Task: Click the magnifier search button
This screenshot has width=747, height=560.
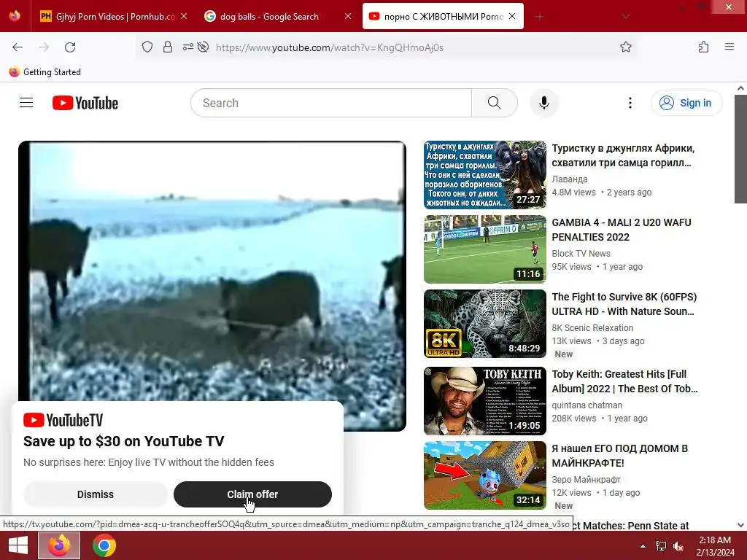Action: [494, 103]
